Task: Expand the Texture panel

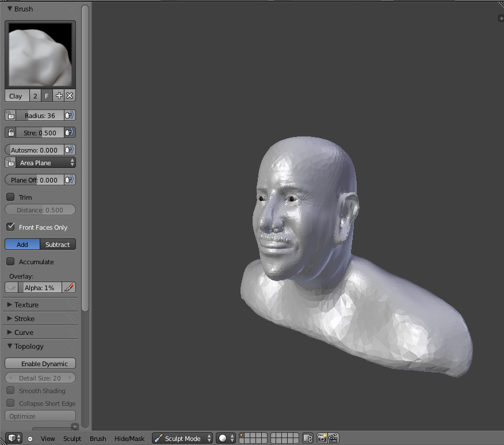Action: [26, 305]
